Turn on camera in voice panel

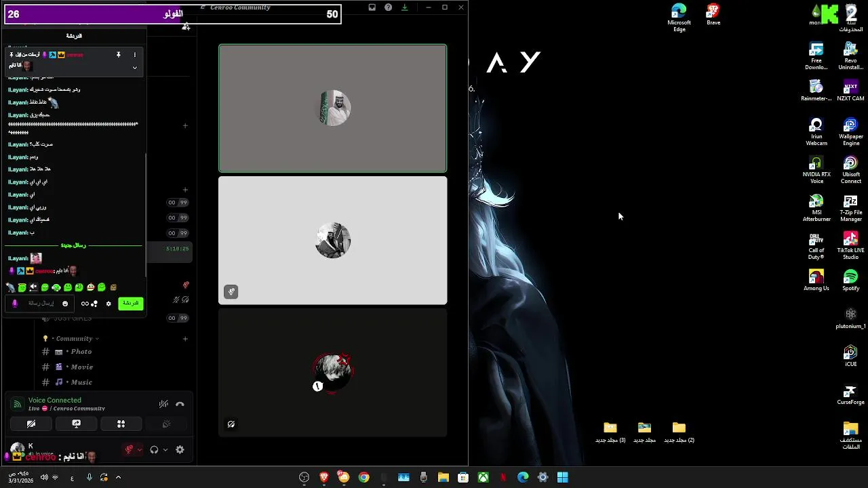[x=31, y=424]
